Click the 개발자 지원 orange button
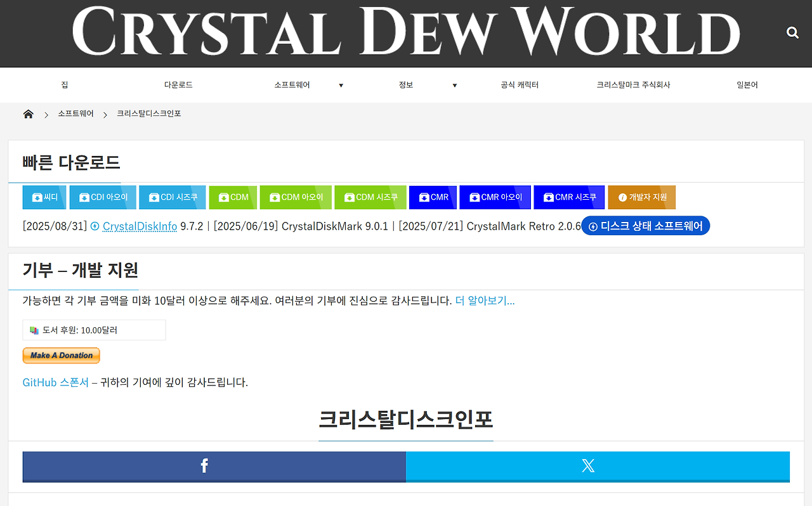812x506 pixels. [642, 197]
